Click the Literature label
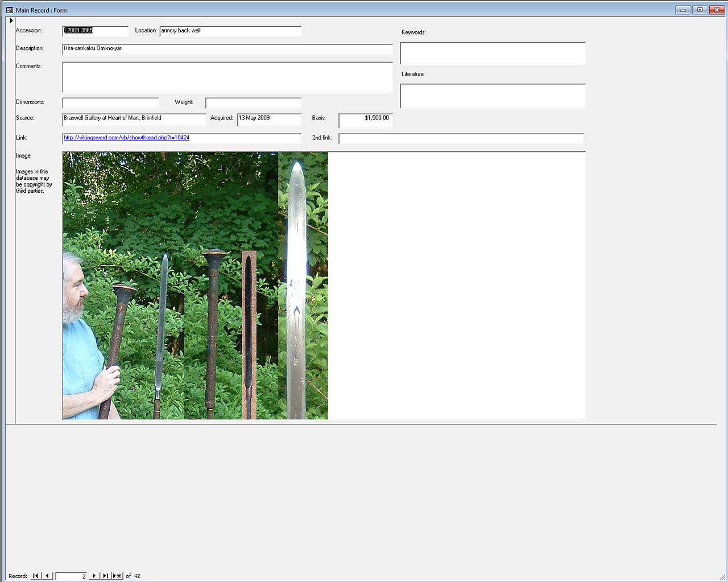This screenshot has height=582, width=728. pyautogui.click(x=413, y=74)
